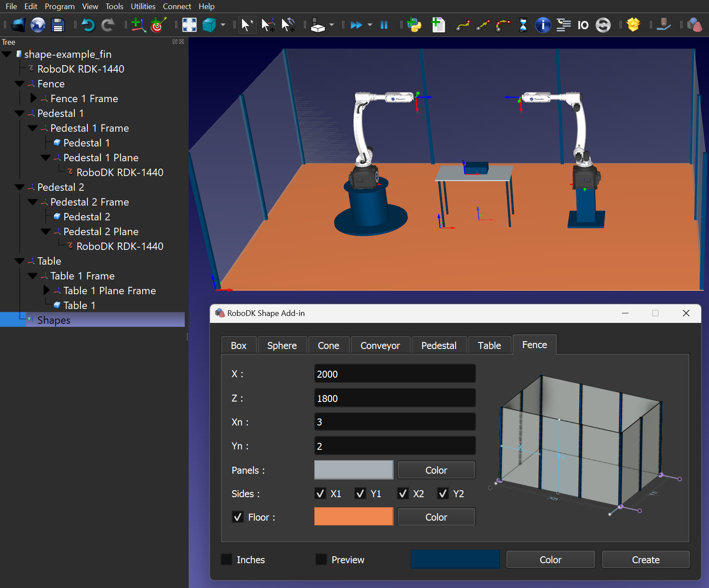Add joint move instruction icon
This screenshot has width=709, height=588.
[x=463, y=25]
